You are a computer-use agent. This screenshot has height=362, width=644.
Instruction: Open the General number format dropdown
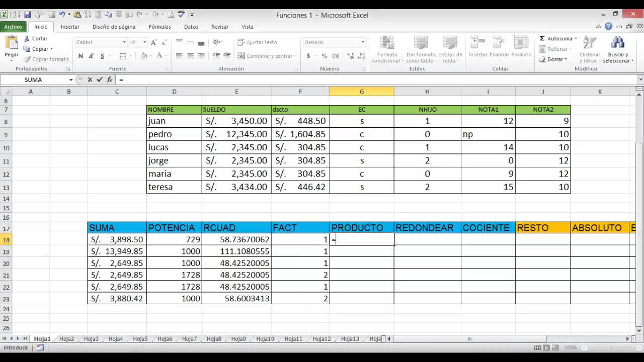click(363, 43)
